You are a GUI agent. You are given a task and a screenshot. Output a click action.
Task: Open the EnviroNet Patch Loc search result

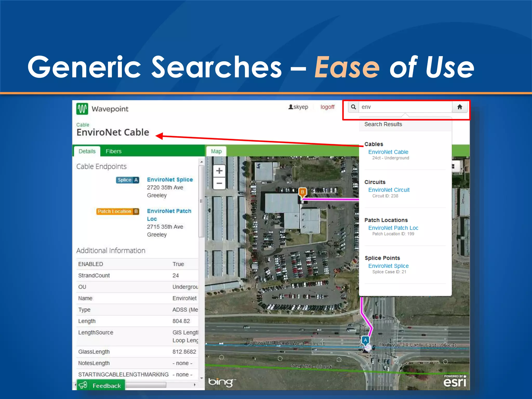pyautogui.click(x=393, y=228)
